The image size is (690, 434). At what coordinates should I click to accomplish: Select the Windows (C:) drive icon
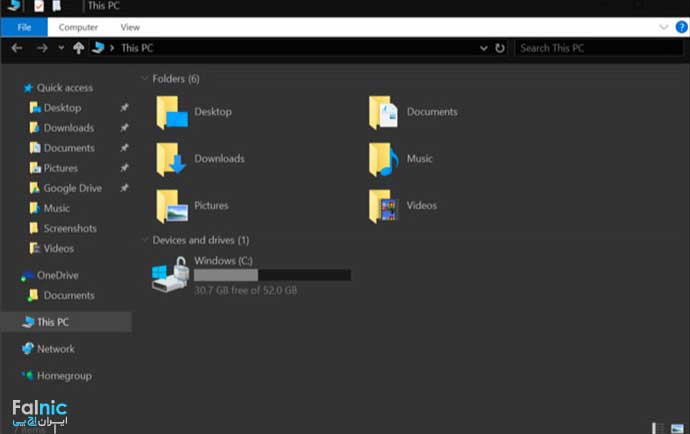pyautogui.click(x=171, y=275)
